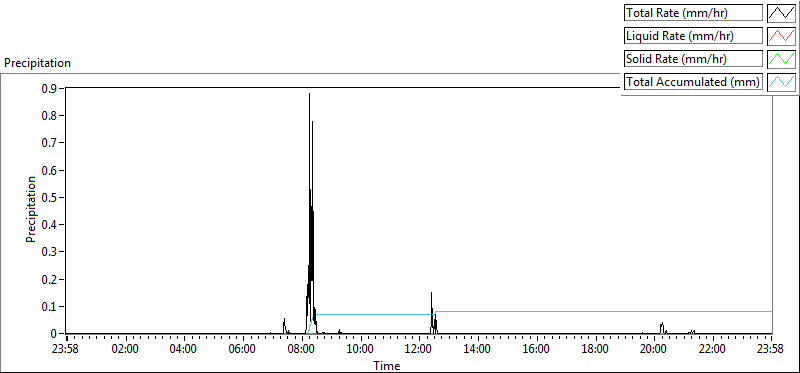The image size is (800, 373).
Task: Click the 04:00 time axis label
Action: tap(184, 350)
